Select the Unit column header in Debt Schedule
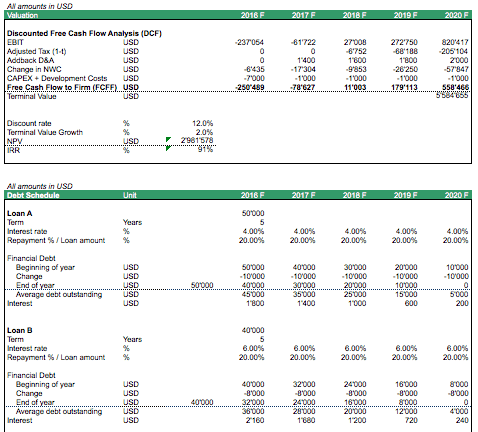The height and width of the screenshot is (432, 478). [x=130, y=195]
